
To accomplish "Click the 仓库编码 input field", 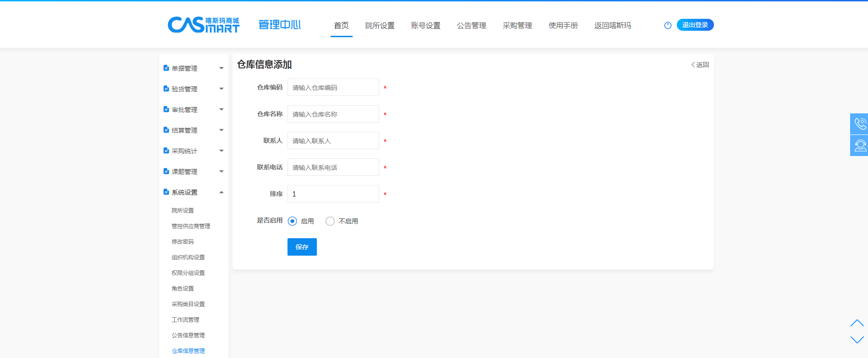I will pos(333,88).
